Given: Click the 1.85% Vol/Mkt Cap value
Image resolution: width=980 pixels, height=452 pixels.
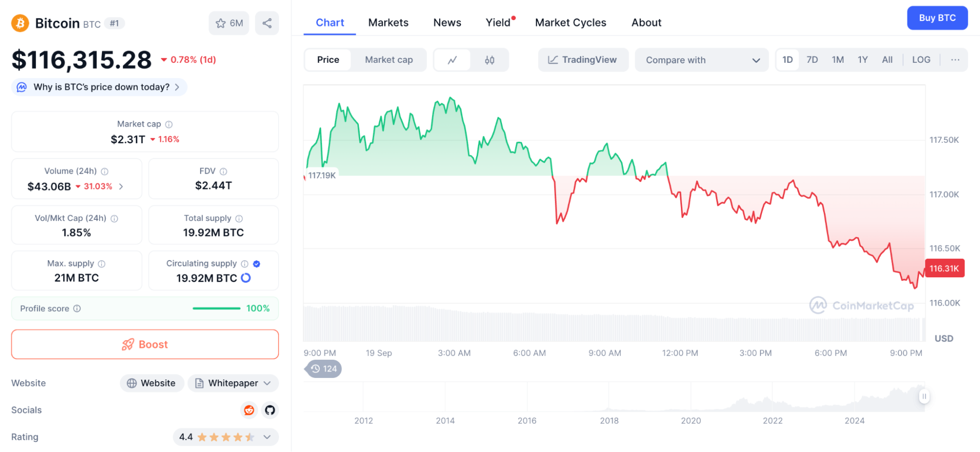Looking at the screenshot, I should pos(76,233).
